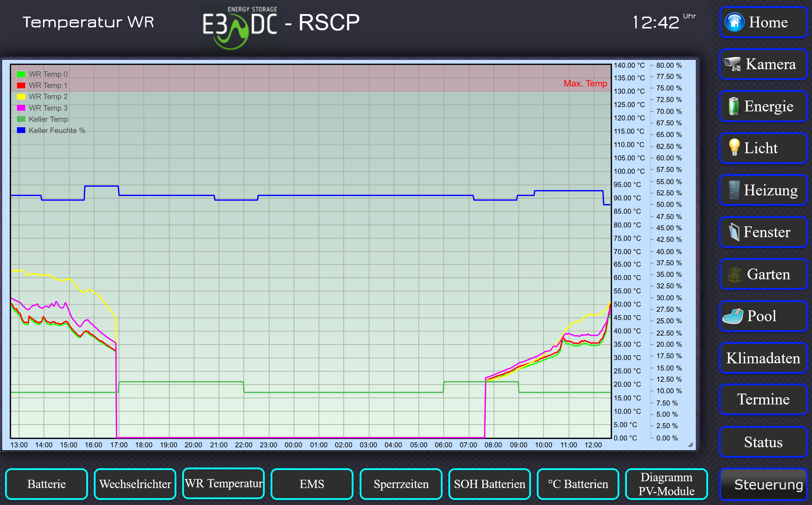
Task: Click the 0.00 % humidity axis label
Action: tap(667, 438)
